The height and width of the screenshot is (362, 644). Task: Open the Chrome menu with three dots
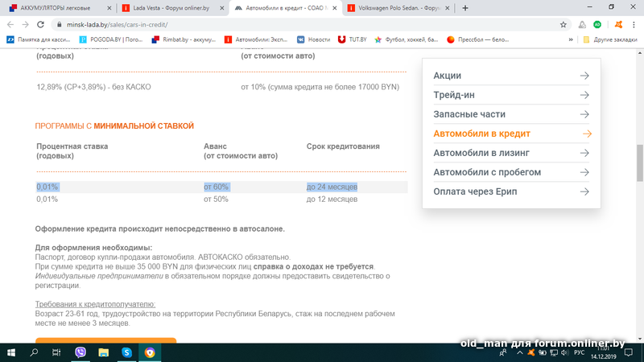pyautogui.click(x=634, y=25)
